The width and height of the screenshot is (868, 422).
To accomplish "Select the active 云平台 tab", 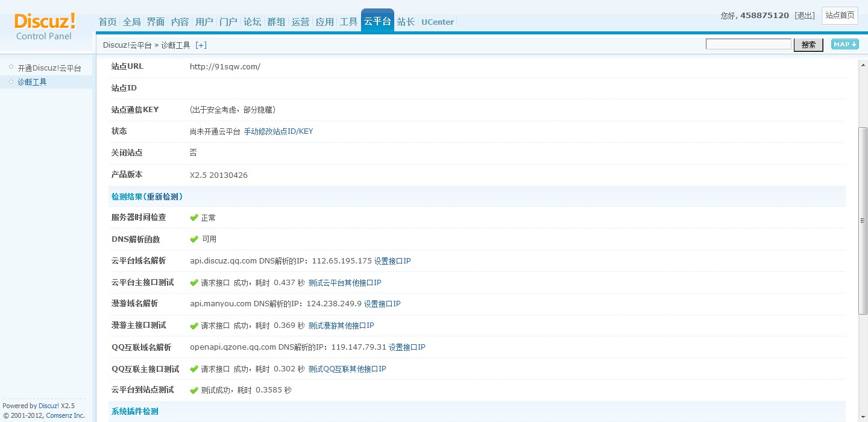I will (377, 20).
